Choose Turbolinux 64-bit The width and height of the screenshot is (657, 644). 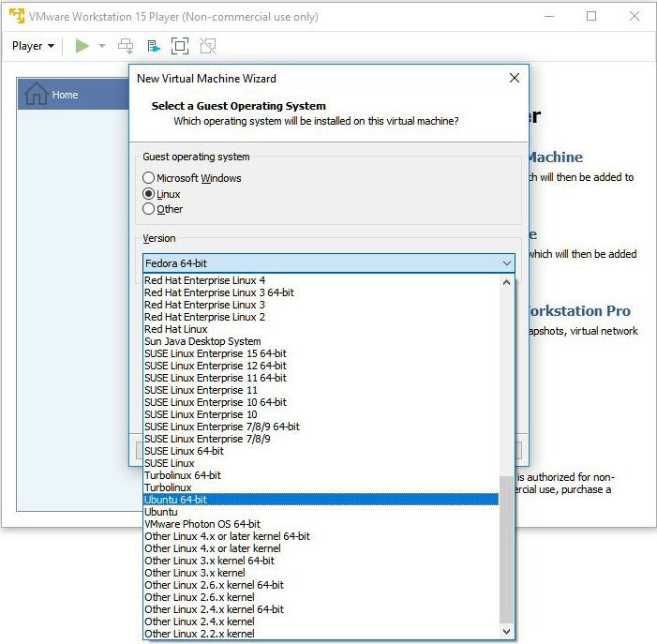(321, 475)
